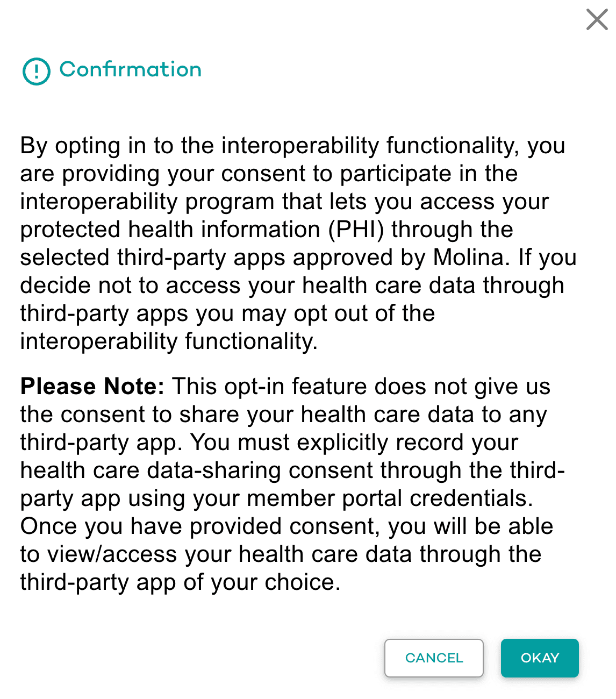Click the phrase "protected health information"
The height and width of the screenshot is (699, 616).
tap(170, 230)
